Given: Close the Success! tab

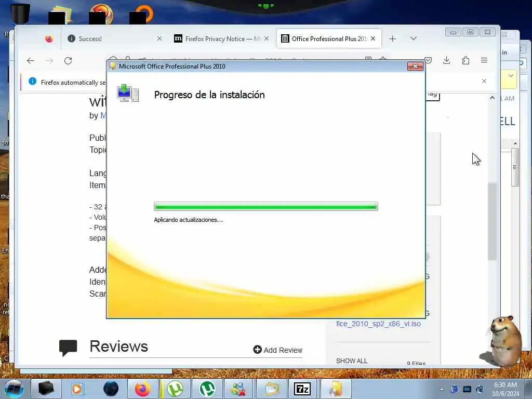Looking at the screenshot, I should (x=159, y=38).
